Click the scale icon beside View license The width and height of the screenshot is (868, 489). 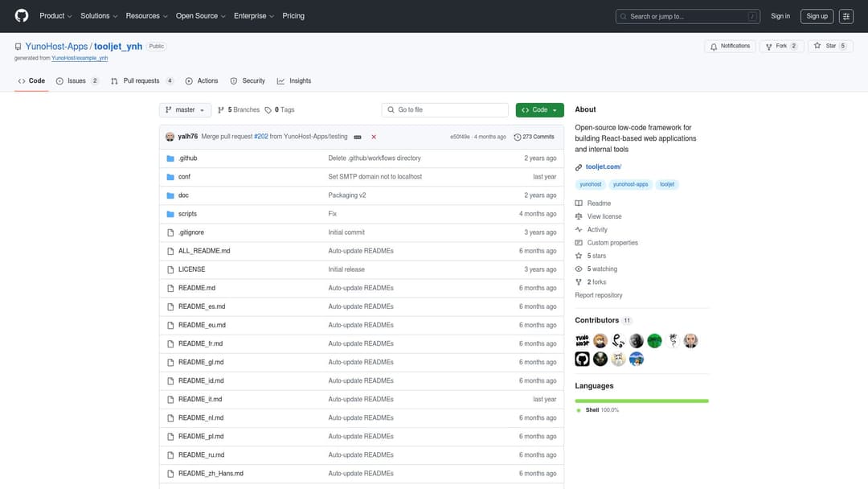coord(579,216)
